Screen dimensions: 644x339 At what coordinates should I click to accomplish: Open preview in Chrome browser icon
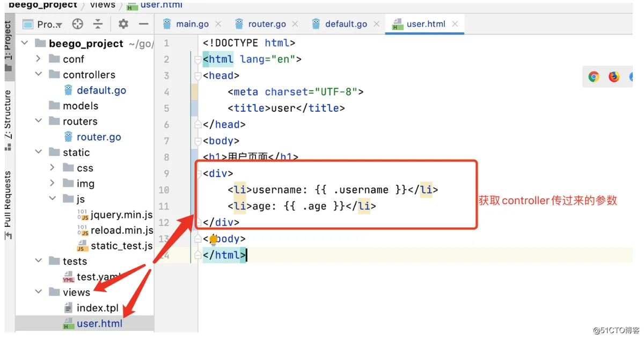click(594, 77)
